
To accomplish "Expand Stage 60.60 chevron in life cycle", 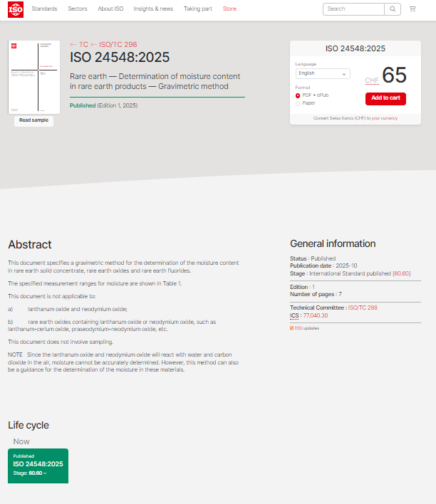I will pyautogui.click(x=46, y=473).
